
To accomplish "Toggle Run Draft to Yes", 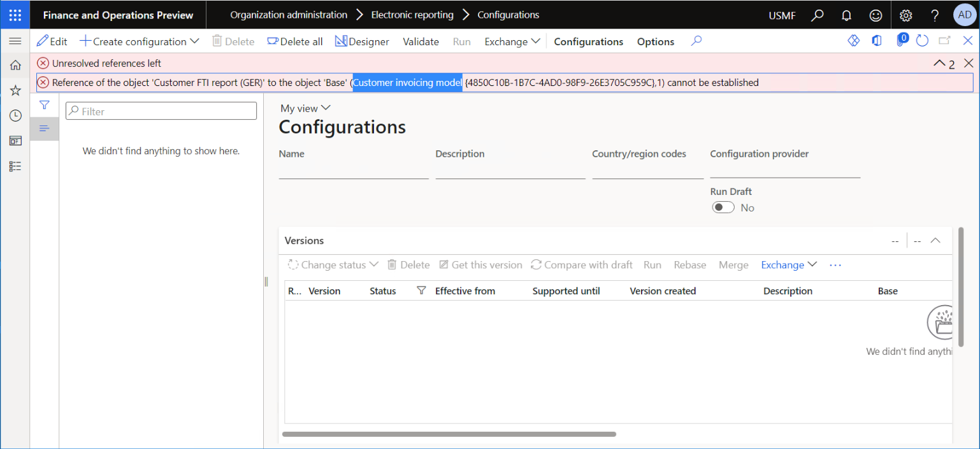I will pyautogui.click(x=723, y=207).
